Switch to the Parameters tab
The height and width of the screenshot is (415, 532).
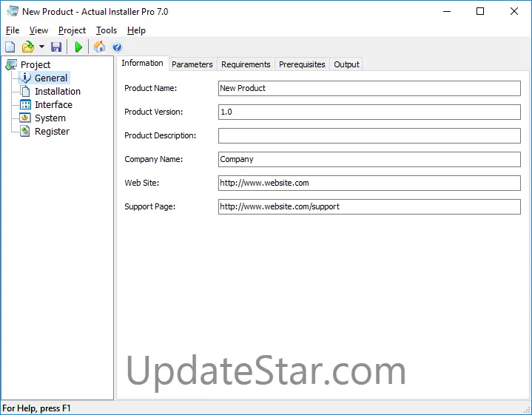coord(192,64)
